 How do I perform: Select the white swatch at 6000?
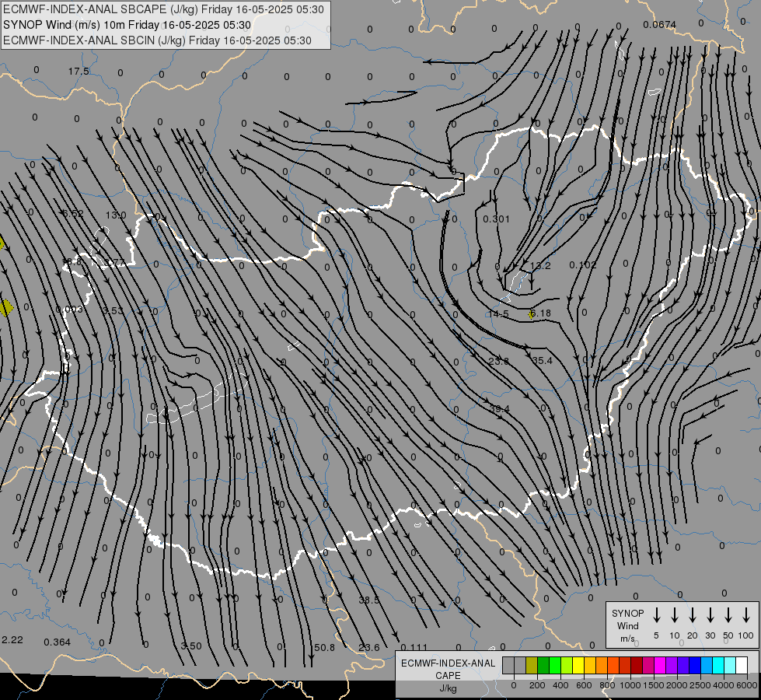click(741, 665)
